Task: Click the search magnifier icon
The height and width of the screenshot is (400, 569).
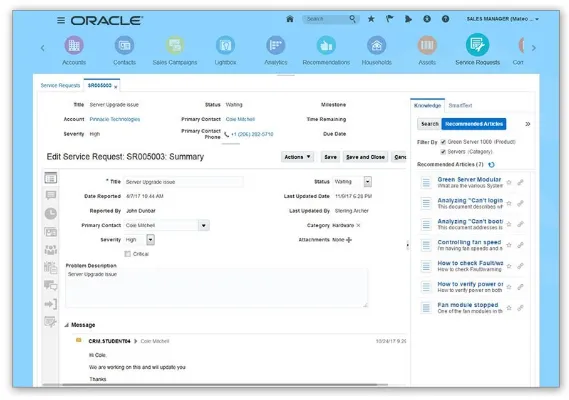Action: (x=352, y=19)
